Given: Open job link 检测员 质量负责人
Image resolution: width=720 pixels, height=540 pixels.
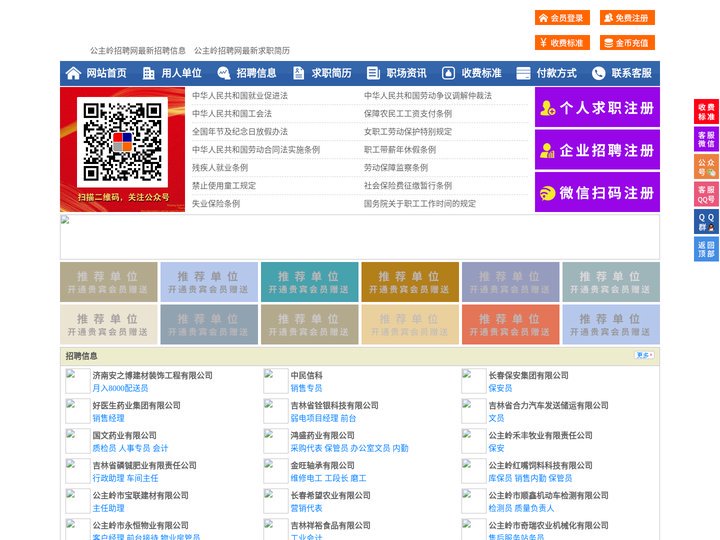Looking at the screenshot, I should point(521,508).
